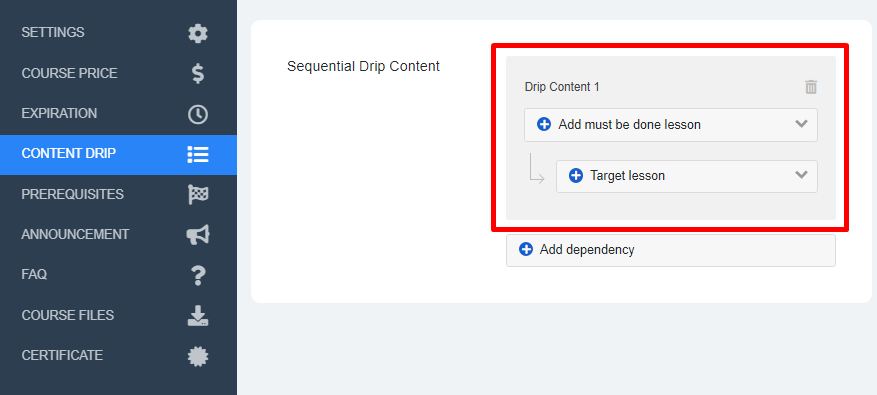Image resolution: width=877 pixels, height=395 pixels.
Task: Click the Prerequisites checkered flag icon
Action: (x=198, y=195)
